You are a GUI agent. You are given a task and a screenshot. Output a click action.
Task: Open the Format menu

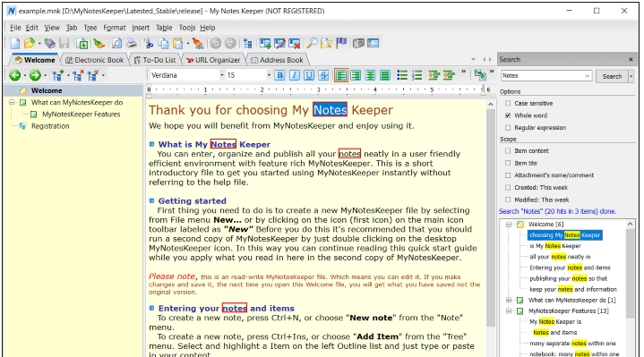pyautogui.click(x=114, y=28)
